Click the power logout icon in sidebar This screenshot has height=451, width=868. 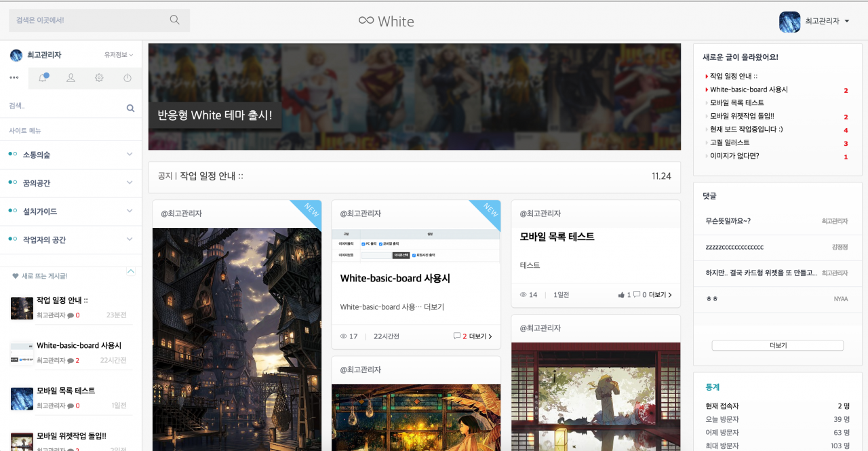coord(127,78)
